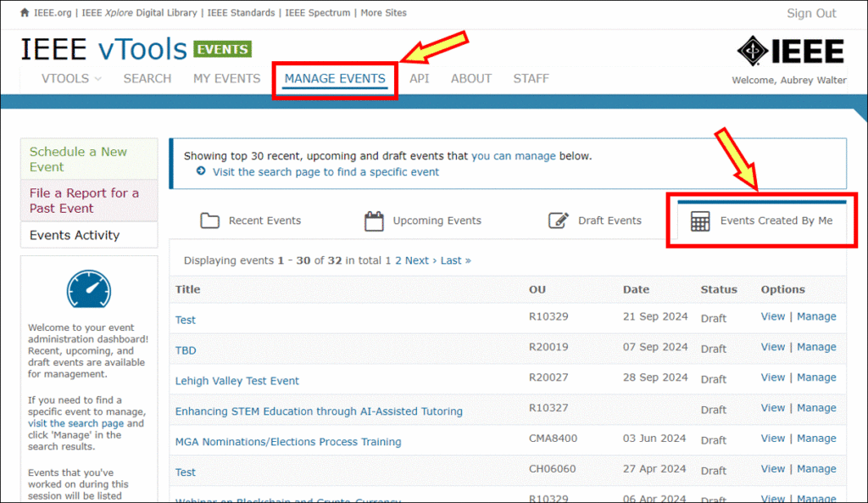
Task: Switch to the Draft Events tab
Action: 595,221
